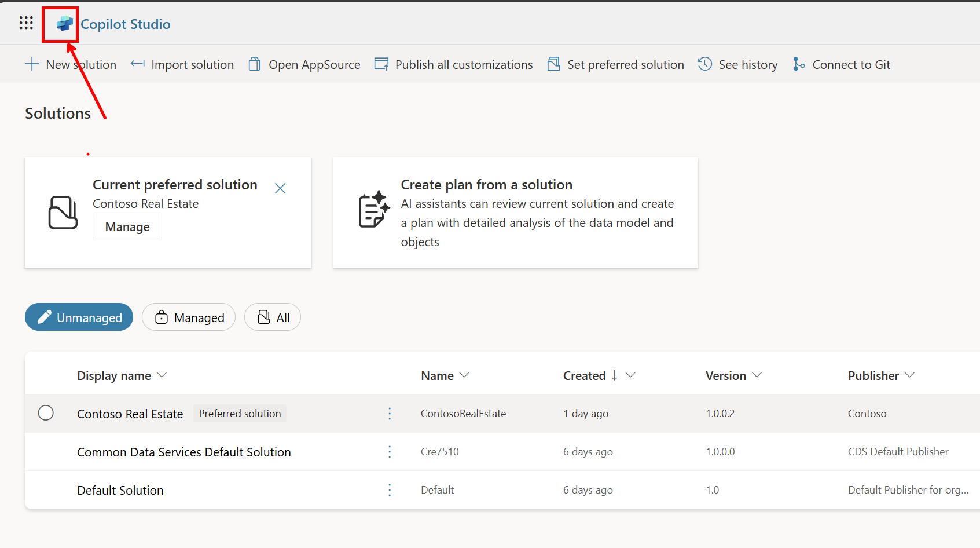Click Connect to Git

tap(842, 64)
